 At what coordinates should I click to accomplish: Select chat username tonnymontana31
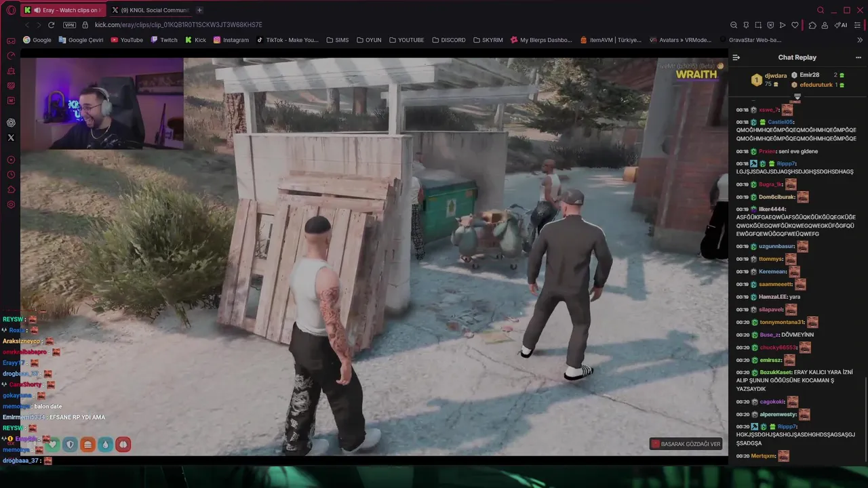tap(782, 323)
